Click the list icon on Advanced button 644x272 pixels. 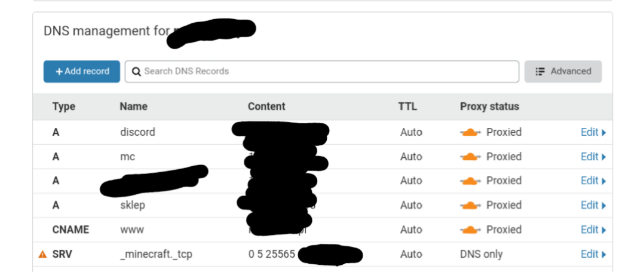540,71
